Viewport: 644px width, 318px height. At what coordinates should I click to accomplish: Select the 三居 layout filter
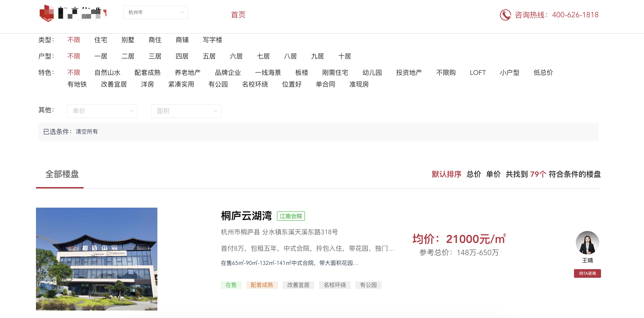155,56
